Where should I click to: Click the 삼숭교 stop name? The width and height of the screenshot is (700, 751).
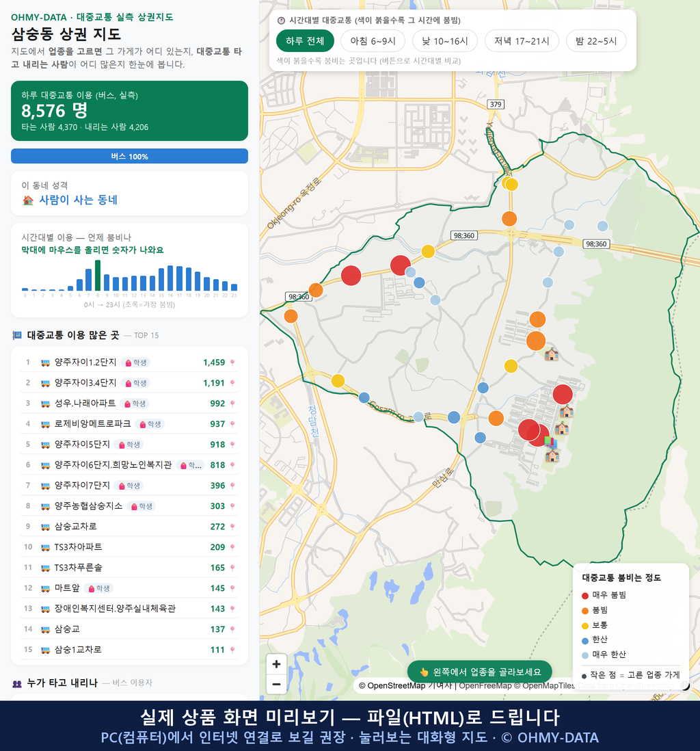pos(67,630)
